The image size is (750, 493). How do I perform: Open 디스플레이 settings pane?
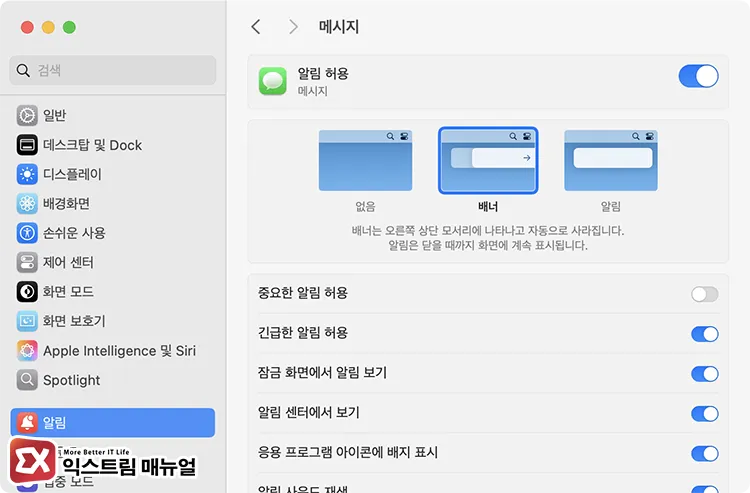click(112, 175)
